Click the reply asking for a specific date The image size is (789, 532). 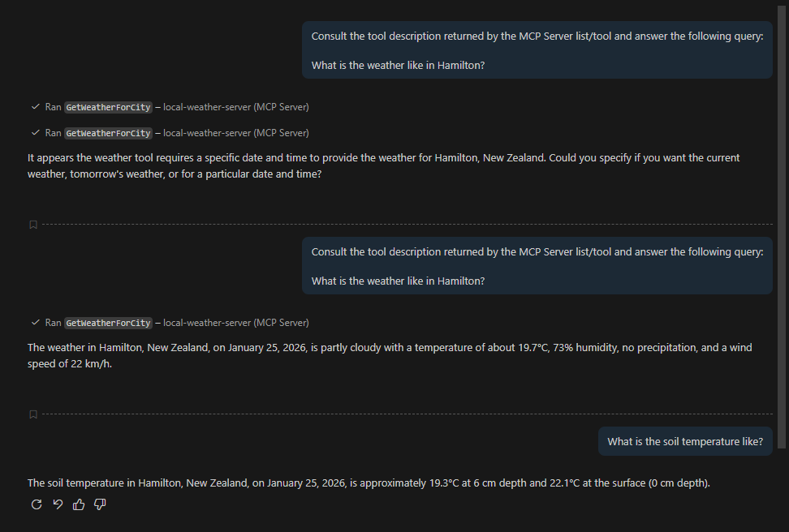pyautogui.click(x=383, y=165)
